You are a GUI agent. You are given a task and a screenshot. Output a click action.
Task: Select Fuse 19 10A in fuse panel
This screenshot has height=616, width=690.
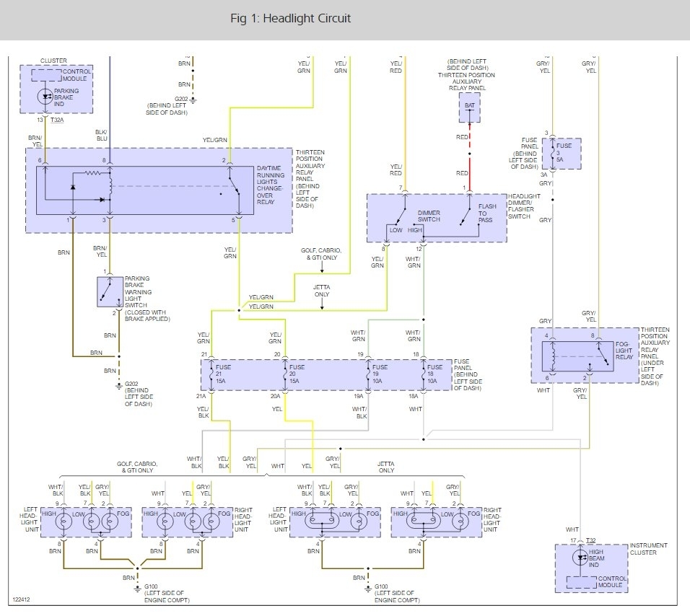[x=368, y=374]
